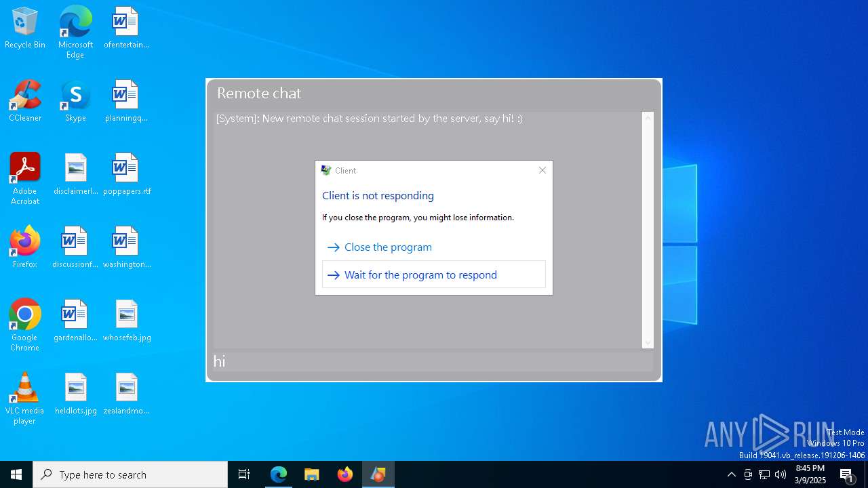868x488 pixels.
Task: Select the washington... Word document
Action: coord(126,248)
